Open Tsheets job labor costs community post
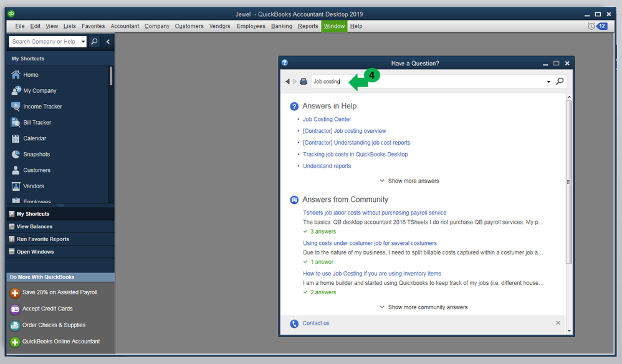This screenshot has height=364, width=622. [375, 213]
